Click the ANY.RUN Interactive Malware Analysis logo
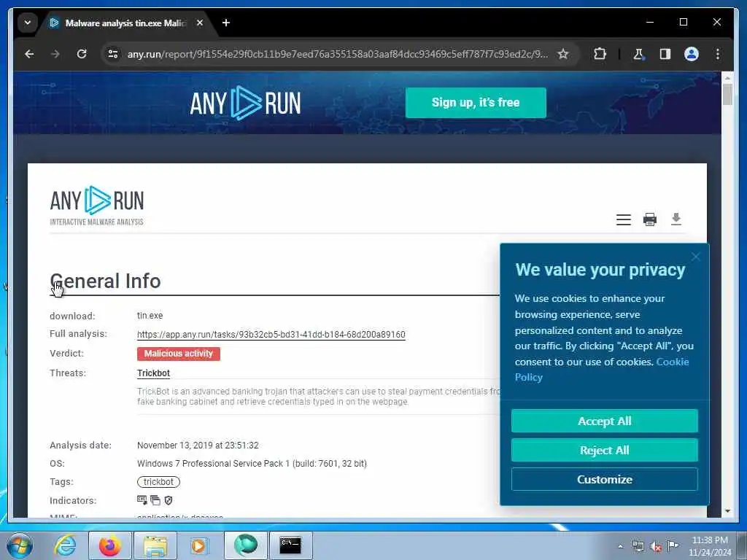The height and width of the screenshot is (560, 747). (97, 205)
